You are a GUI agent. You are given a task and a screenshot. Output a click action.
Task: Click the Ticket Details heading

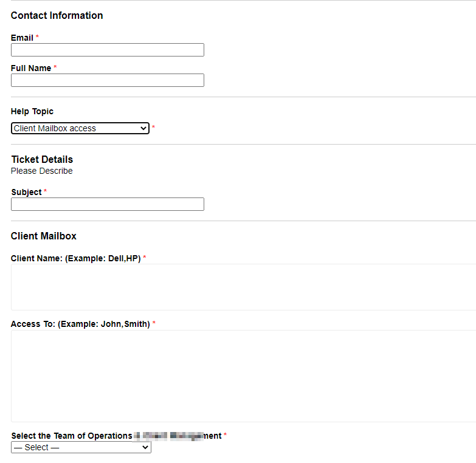[42, 159]
